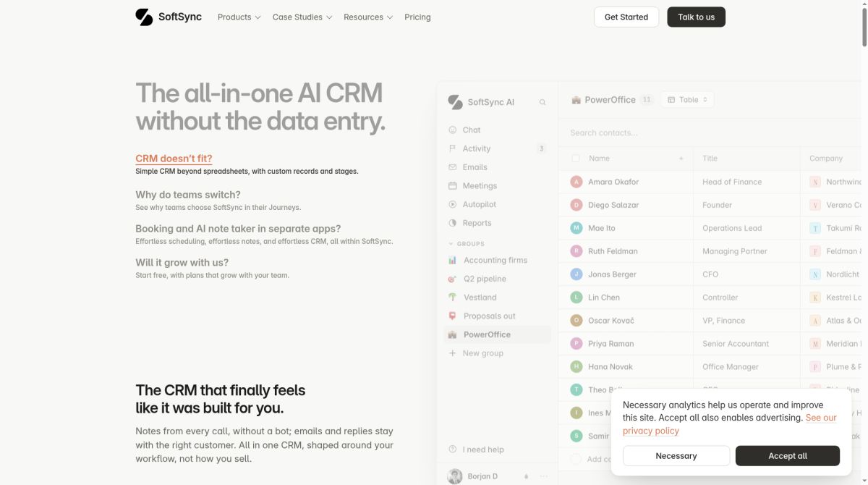Click the name 'Oscar Kovač'

[611, 321]
